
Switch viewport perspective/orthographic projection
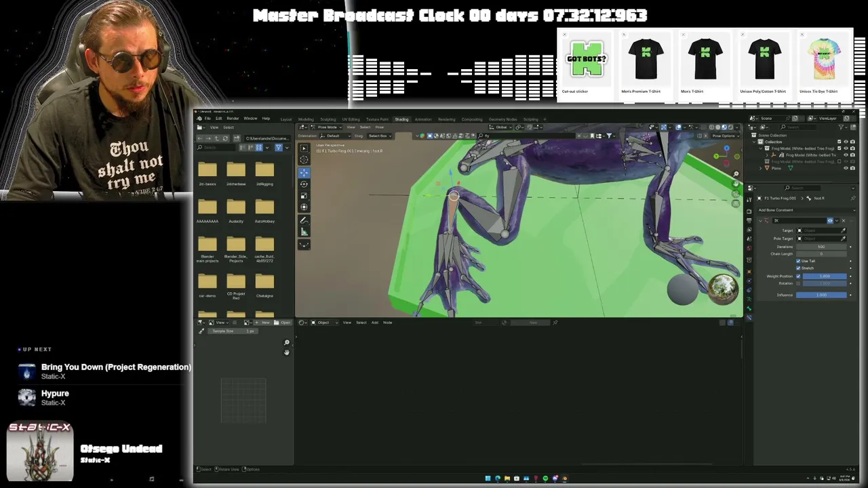point(736,203)
